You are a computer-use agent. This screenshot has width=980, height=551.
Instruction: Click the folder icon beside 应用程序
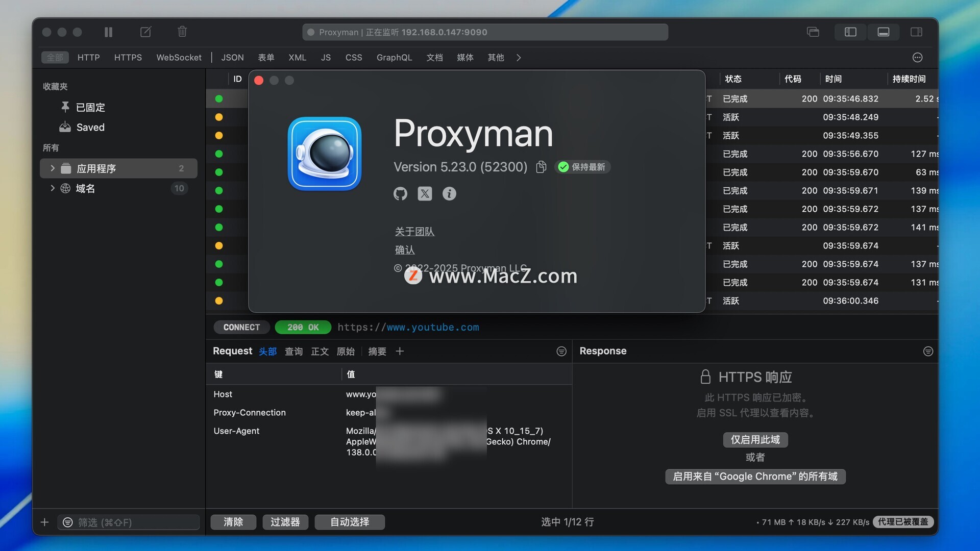coord(66,168)
